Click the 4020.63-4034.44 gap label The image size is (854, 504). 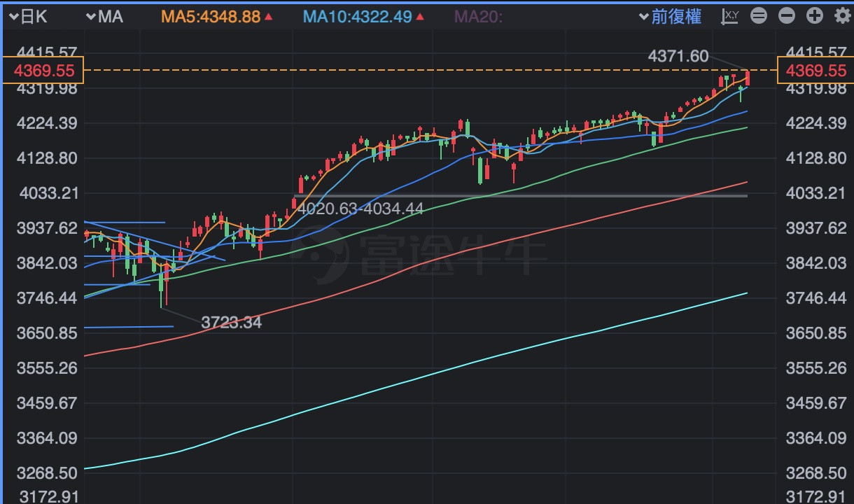tap(360, 208)
